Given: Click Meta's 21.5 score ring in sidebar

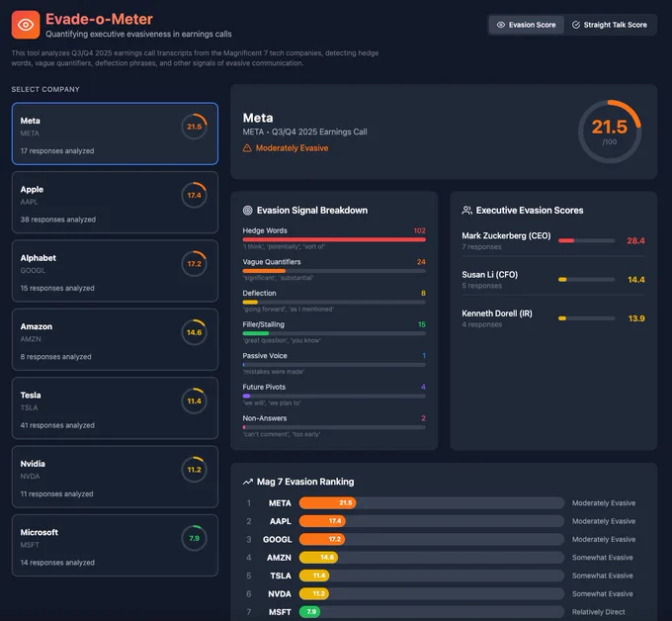Looking at the screenshot, I should coord(194,127).
